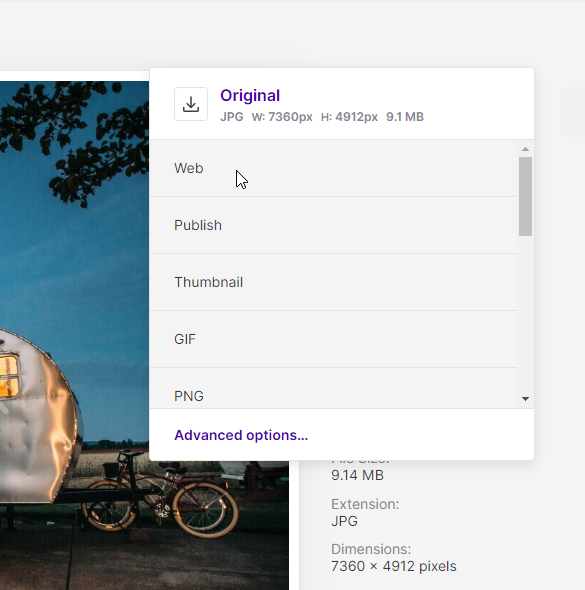The image size is (585, 590).
Task: Click the 9.14 MB file size value
Action: [357, 475]
